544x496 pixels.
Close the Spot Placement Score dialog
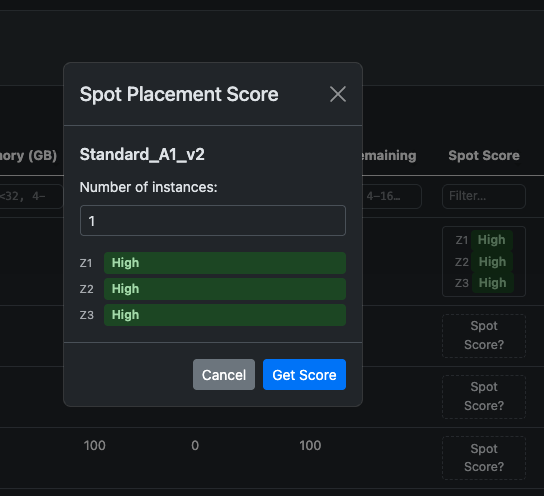pyautogui.click(x=338, y=94)
